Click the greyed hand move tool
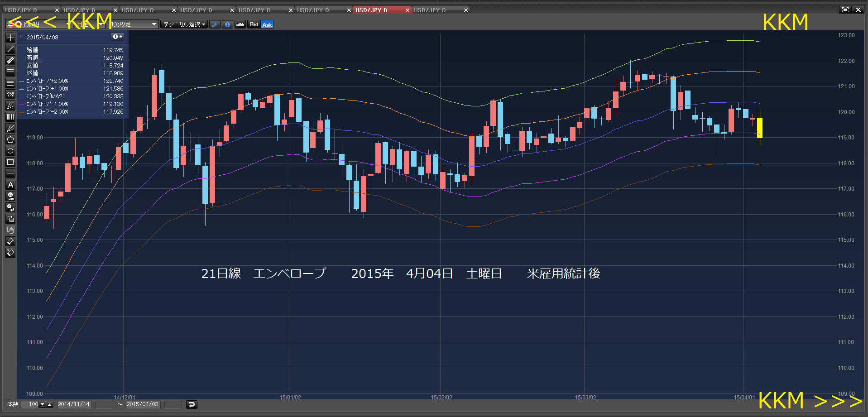 (10, 230)
